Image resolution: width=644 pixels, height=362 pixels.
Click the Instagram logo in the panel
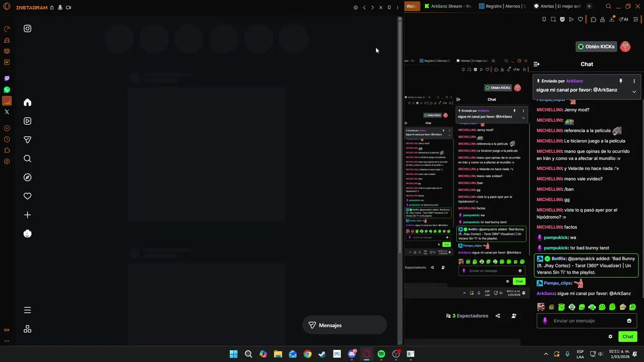[28, 29]
